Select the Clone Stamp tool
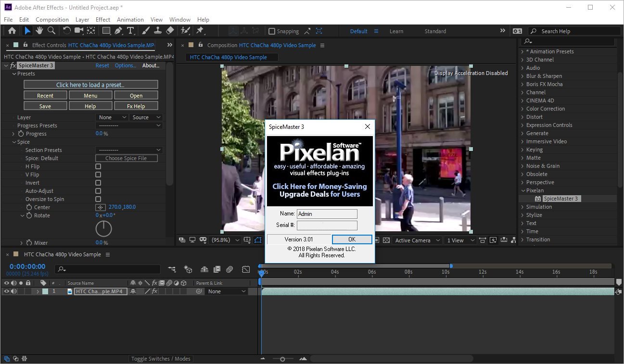624x364 pixels. (x=158, y=31)
